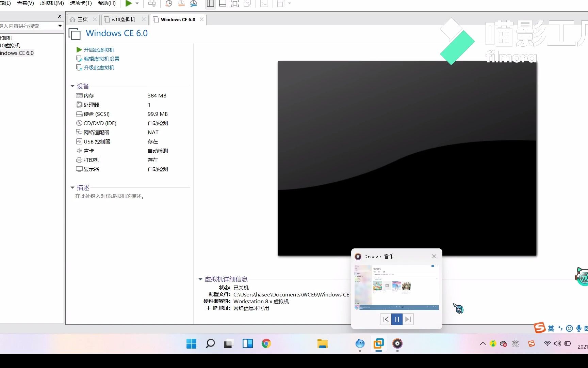The width and height of the screenshot is (588, 368).
Task: Toggle the thumbnail bar visibility
Action: pyautogui.click(x=223, y=3)
